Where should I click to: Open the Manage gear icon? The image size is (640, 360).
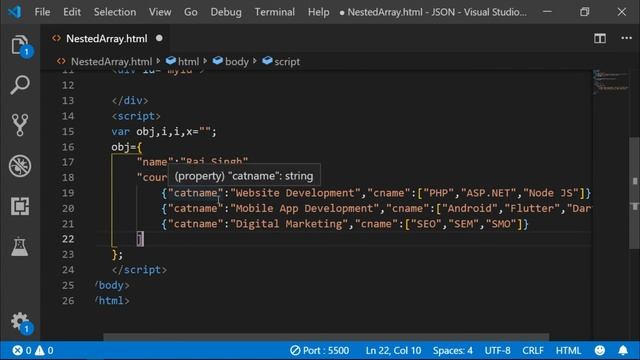20,322
